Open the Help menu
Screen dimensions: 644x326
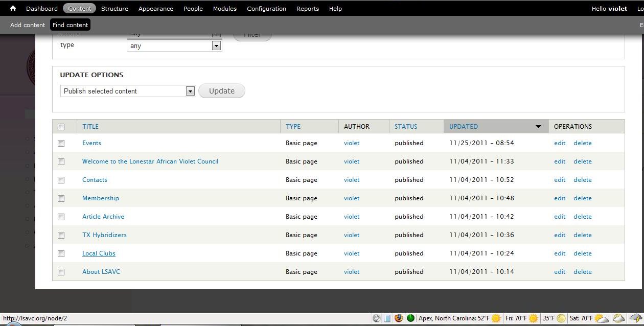click(335, 8)
